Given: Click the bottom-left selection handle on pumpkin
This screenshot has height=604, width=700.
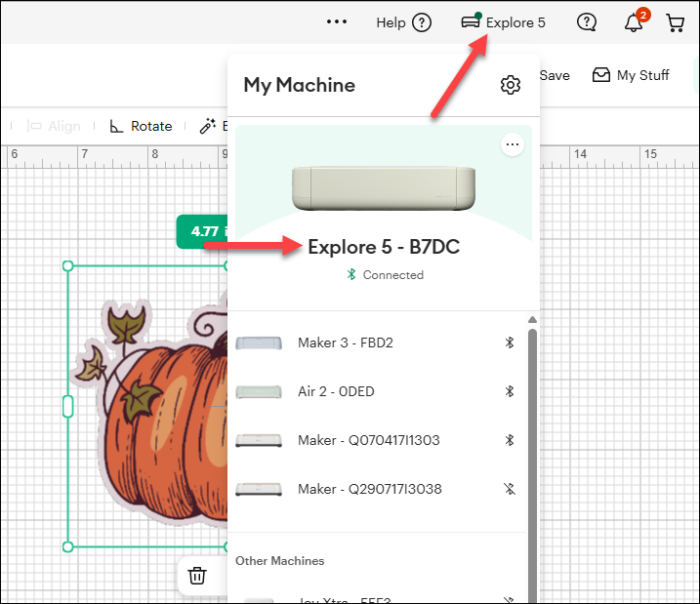Looking at the screenshot, I should pos(68,546).
